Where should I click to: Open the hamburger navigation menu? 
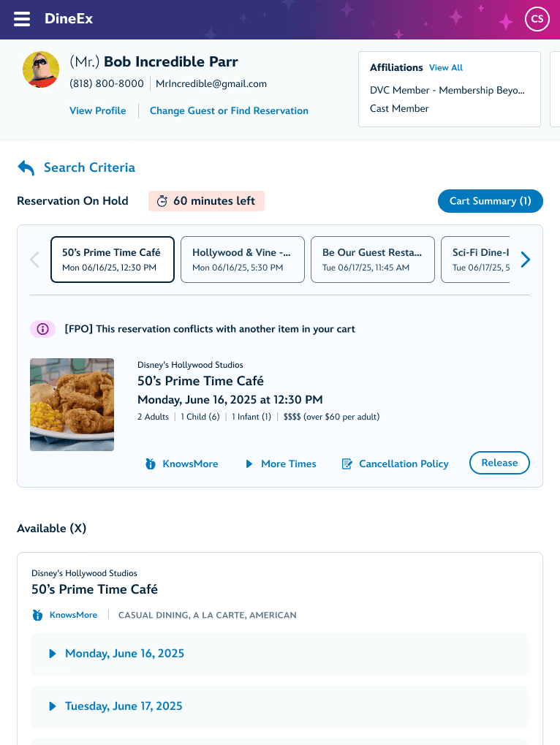point(21,19)
